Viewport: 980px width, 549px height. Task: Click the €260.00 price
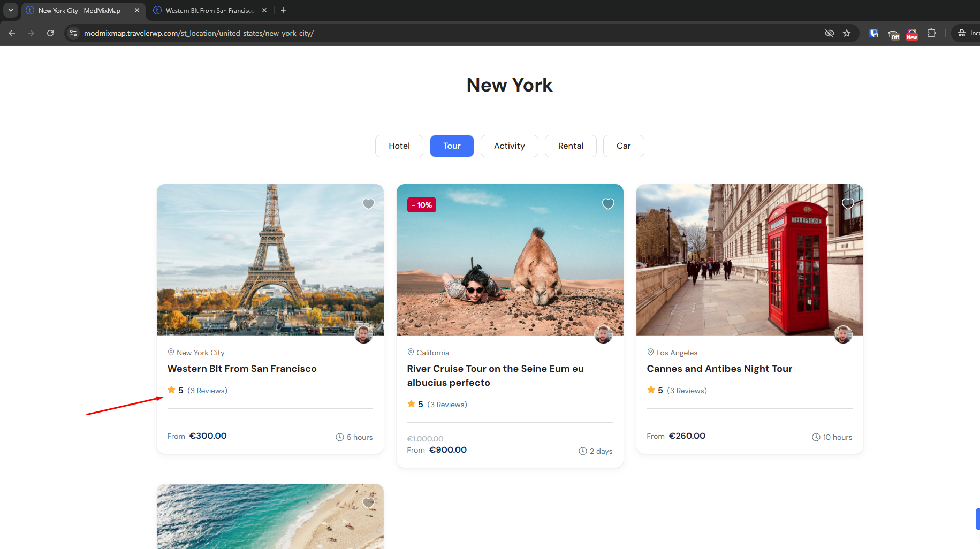687,436
